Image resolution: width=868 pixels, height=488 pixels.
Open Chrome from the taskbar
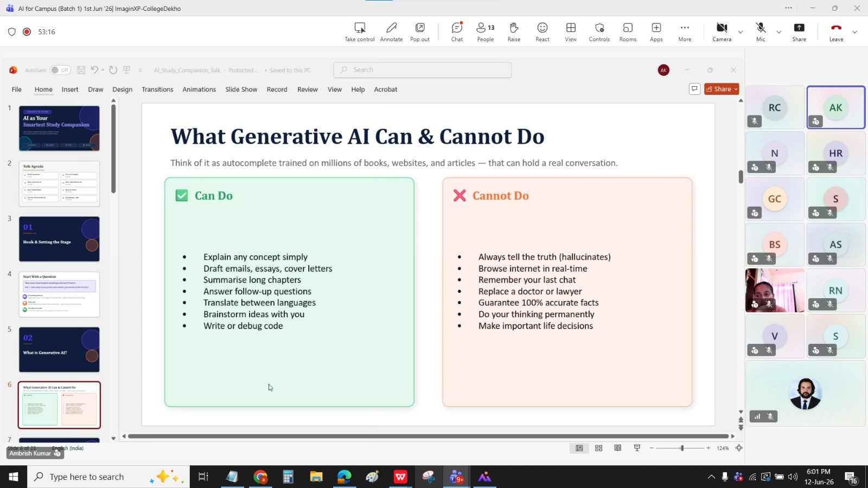[260, 477]
